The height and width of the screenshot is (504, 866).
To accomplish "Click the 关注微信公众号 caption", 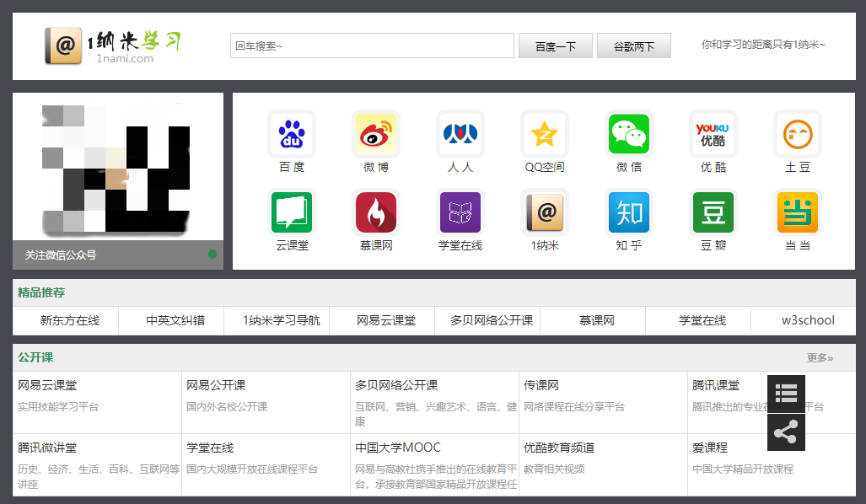I will point(60,255).
